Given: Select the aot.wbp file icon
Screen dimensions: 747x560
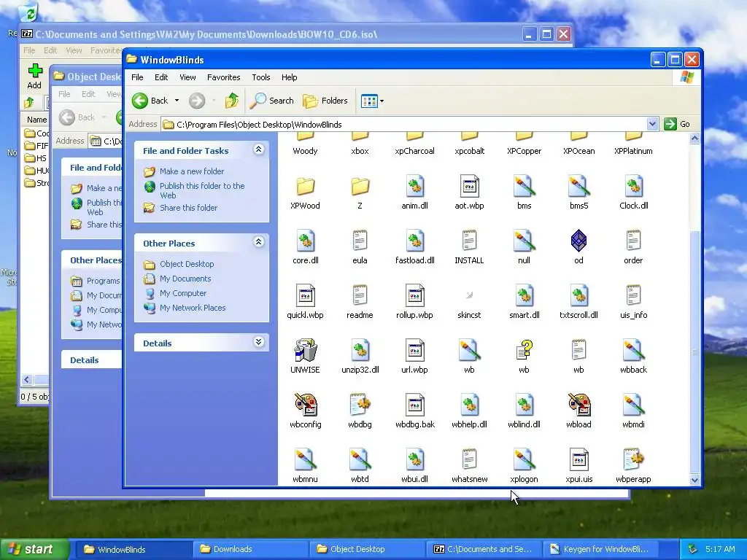Looking at the screenshot, I should point(469,186).
